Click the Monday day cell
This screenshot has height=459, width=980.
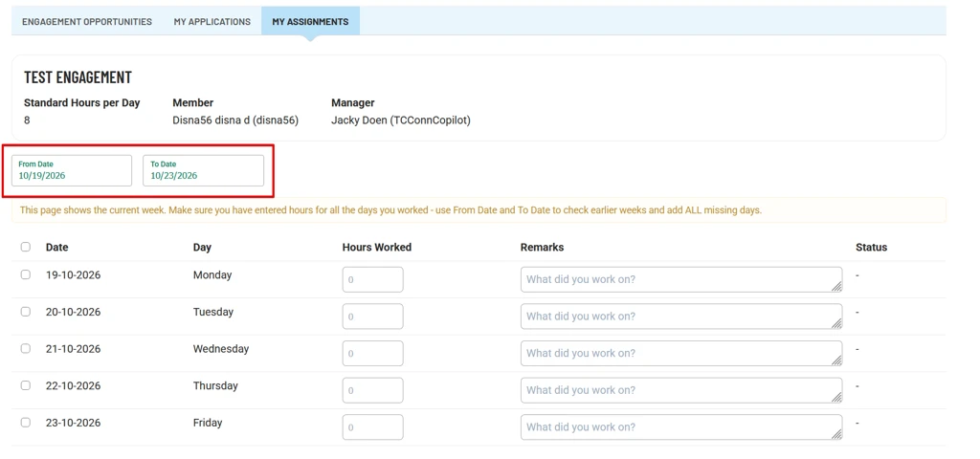click(212, 274)
